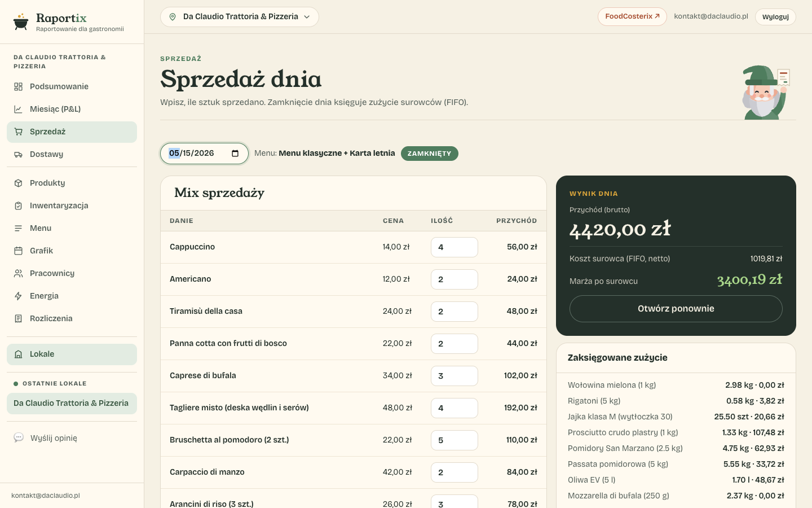Image resolution: width=812 pixels, height=508 pixels.
Task: Go to Dostawy section
Action: 72,154
